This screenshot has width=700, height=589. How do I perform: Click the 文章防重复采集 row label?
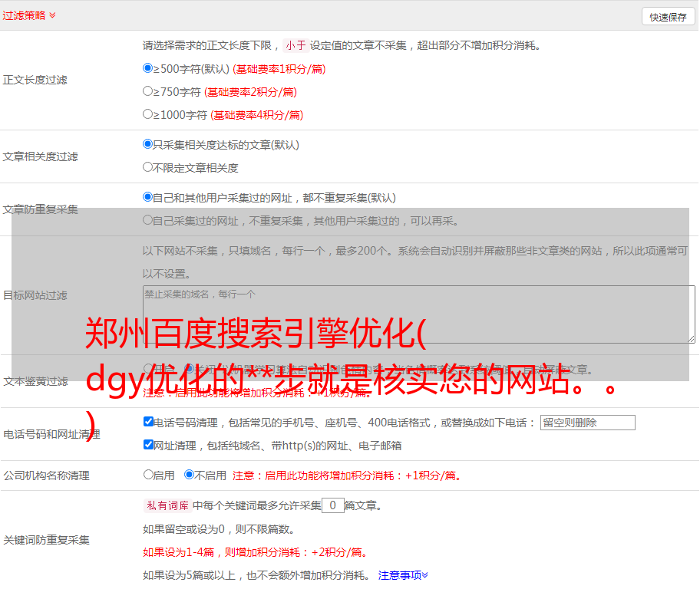[x=40, y=209]
